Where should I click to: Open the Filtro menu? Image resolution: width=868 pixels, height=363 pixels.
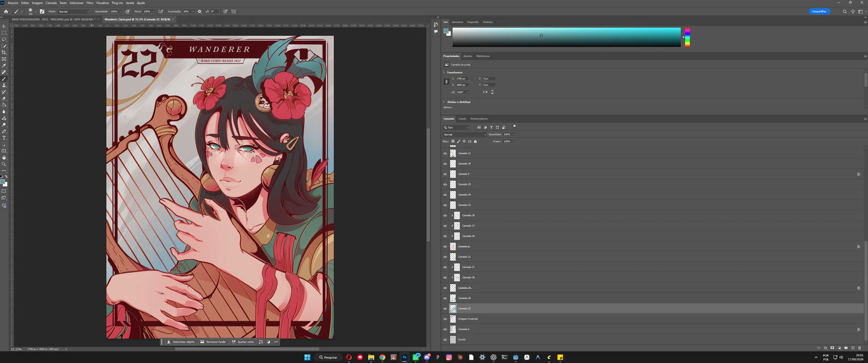90,3
